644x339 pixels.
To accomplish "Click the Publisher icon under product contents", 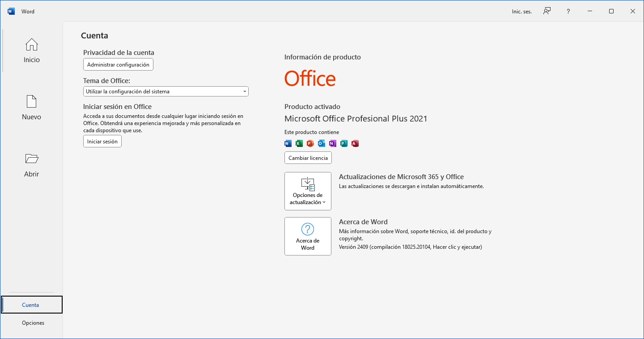I will point(344,143).
